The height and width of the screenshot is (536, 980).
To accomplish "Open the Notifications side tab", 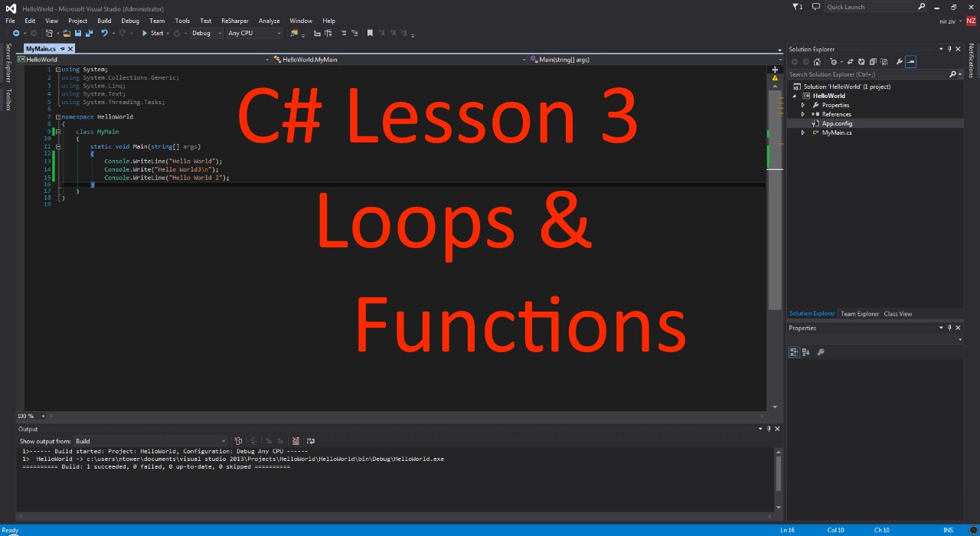I will (972, 60).
